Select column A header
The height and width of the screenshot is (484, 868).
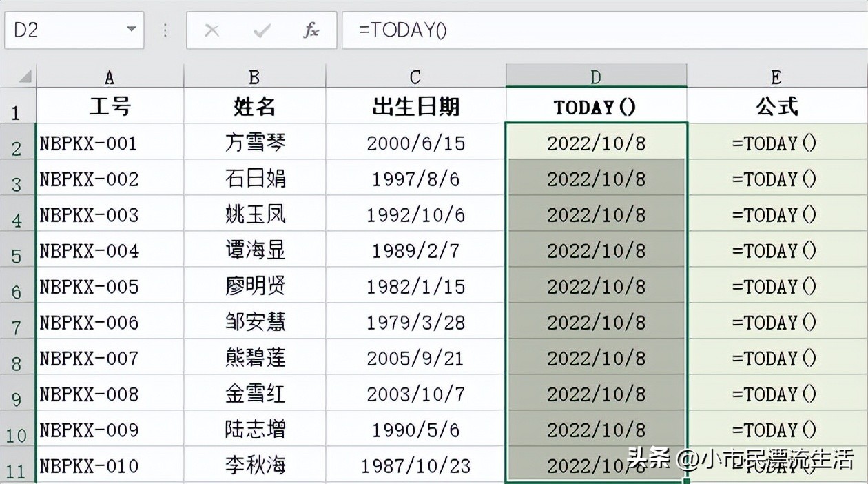110,77
